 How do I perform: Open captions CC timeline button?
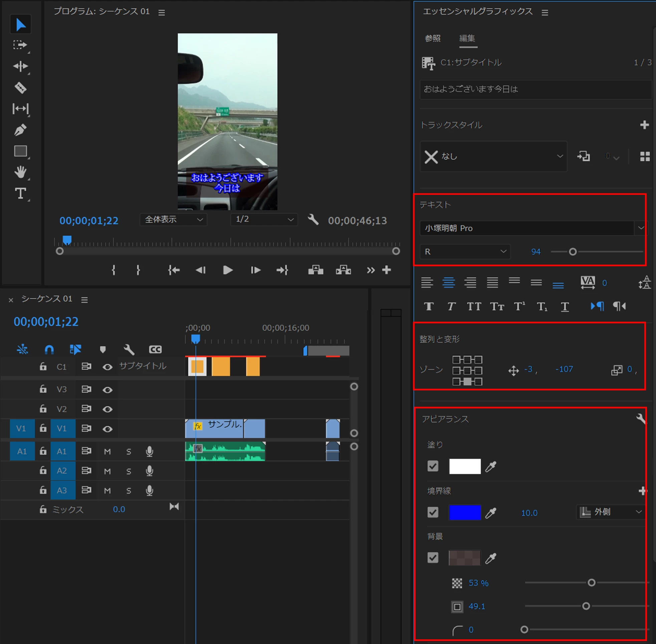point(155,349)
